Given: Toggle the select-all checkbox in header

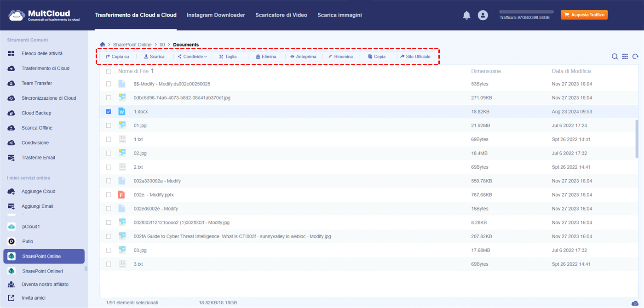Looking at the screenshot, I should tap(109, 71).
